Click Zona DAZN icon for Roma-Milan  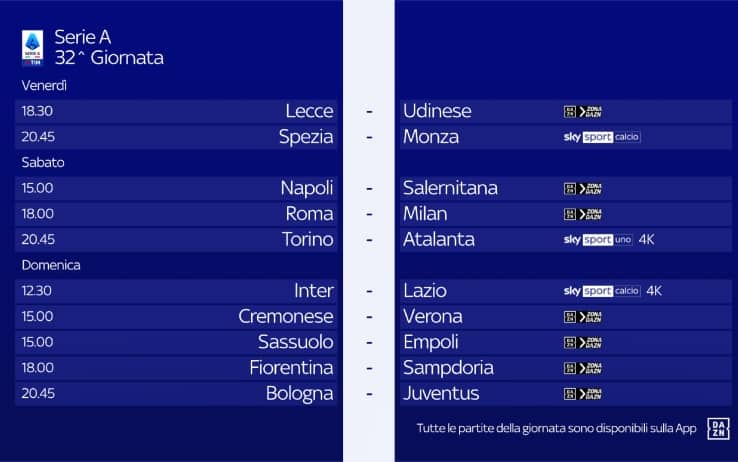click(582, 214)
